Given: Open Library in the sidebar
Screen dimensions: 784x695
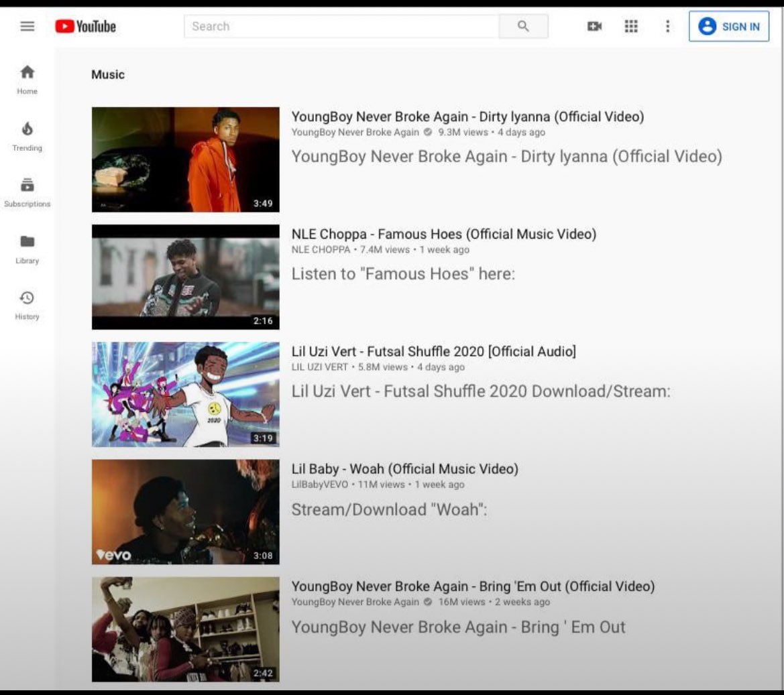Looking at the screenshot, I should click(x=27, y=249).
